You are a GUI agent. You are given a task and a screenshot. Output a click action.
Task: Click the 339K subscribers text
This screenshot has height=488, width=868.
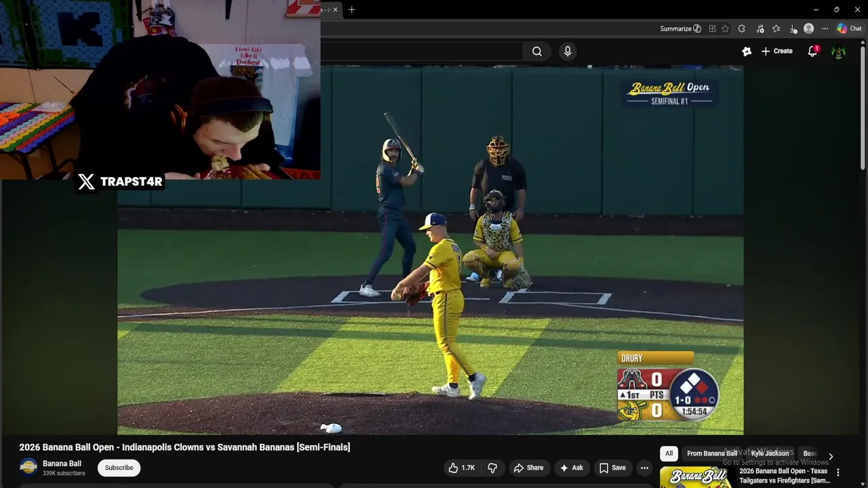coord(64,473)
